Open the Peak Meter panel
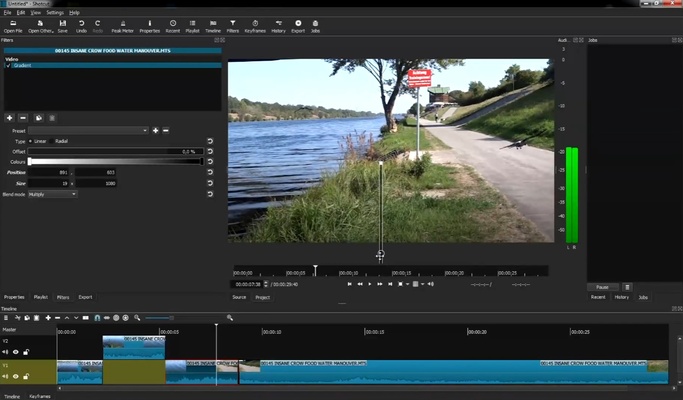 (122, 26)
